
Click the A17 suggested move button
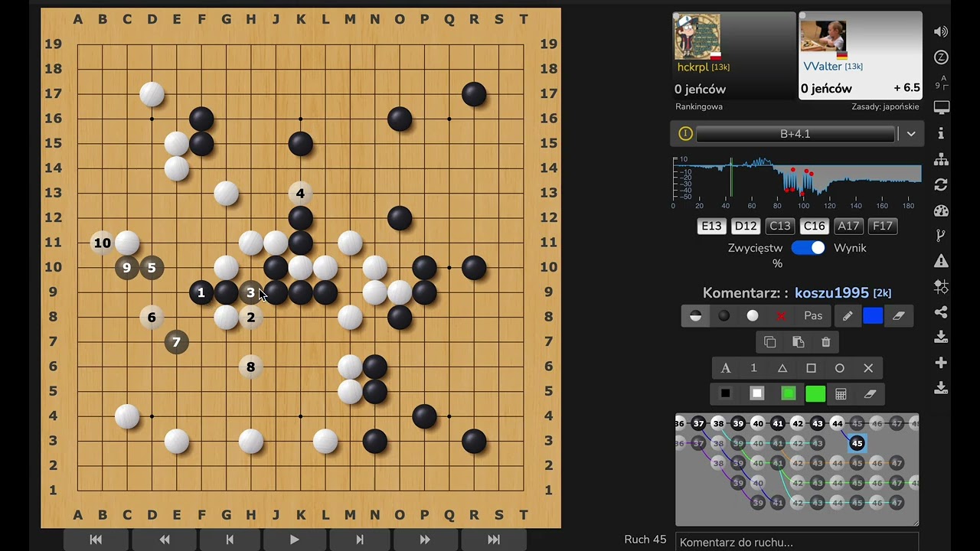(x=848, y=226)
